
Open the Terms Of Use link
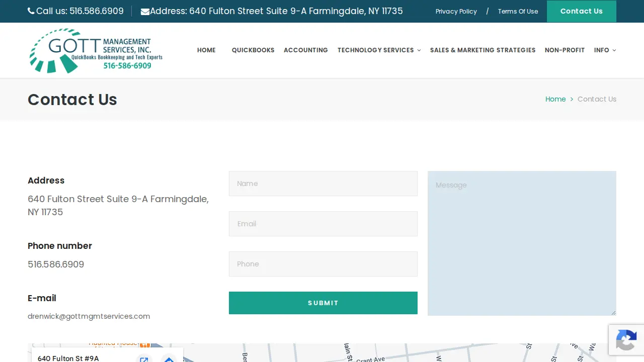tap(518, 12)
